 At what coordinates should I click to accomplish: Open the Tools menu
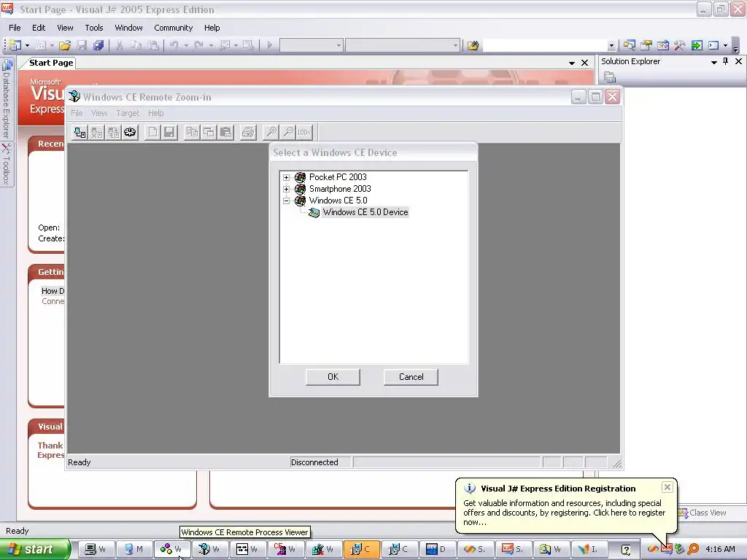[94, 28]
